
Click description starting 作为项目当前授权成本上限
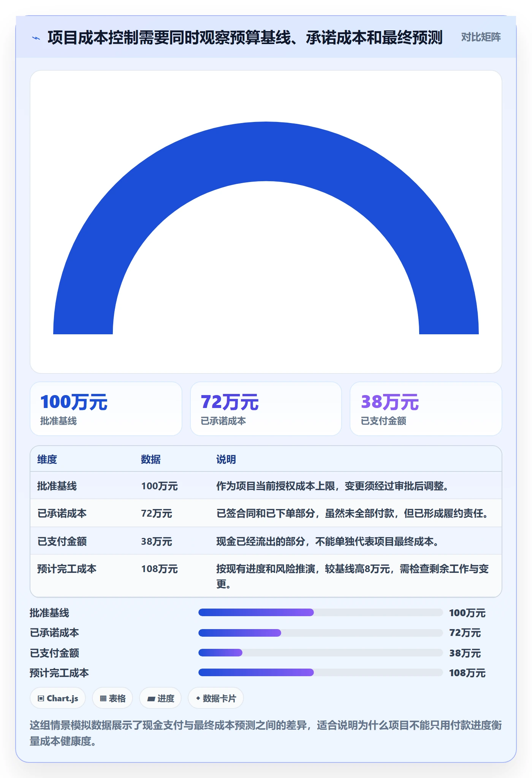(332, 486)
